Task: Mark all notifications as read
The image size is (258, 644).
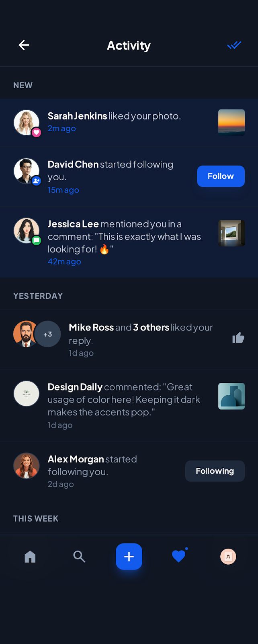Action: tap(234, 45)
